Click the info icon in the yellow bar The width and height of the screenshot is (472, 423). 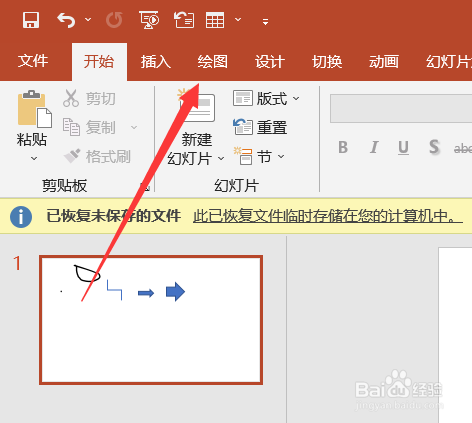(21, 217)
